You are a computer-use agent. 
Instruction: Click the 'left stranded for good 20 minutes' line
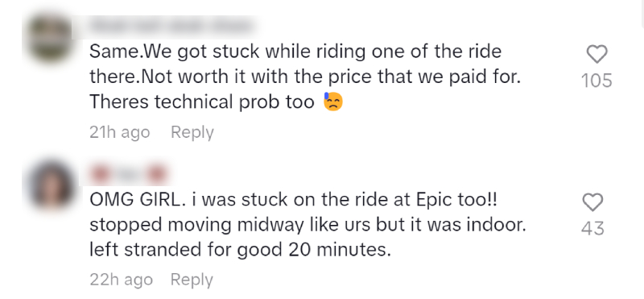click(x=240, y=250)
